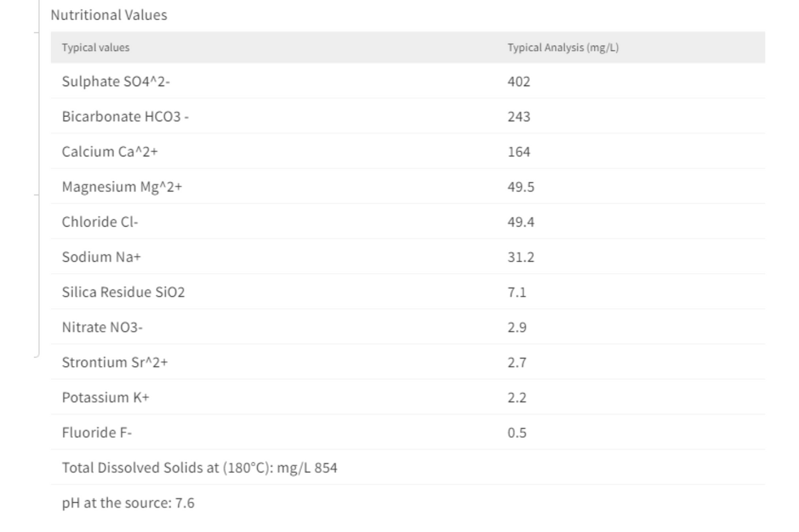Select the fluoride value 0.5

[x=517, y=432]
